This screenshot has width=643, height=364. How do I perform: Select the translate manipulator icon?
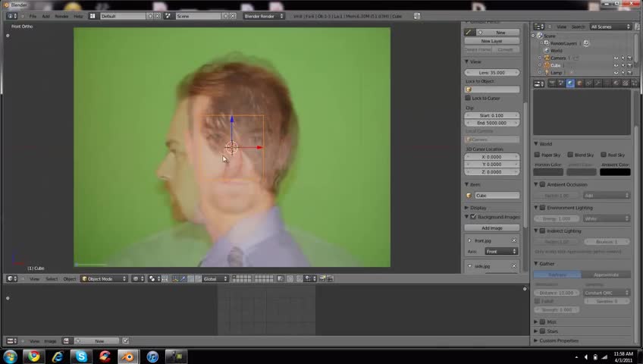pos(183,279)
